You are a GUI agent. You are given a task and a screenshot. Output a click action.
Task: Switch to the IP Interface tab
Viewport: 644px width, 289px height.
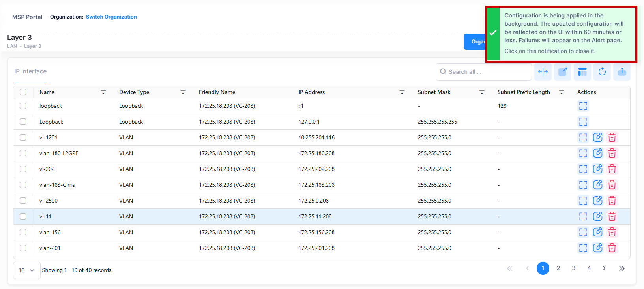coord(30,71)
